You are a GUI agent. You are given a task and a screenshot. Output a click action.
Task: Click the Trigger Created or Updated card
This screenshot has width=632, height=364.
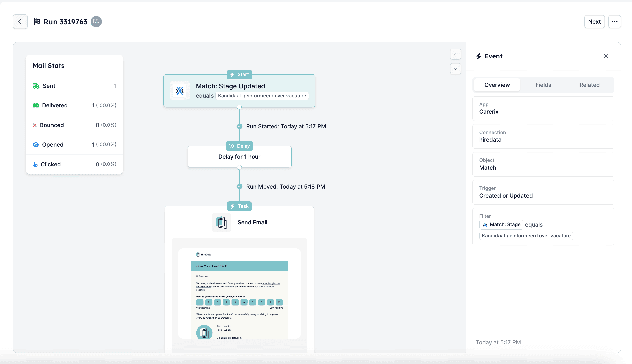[x=543, y=192]
